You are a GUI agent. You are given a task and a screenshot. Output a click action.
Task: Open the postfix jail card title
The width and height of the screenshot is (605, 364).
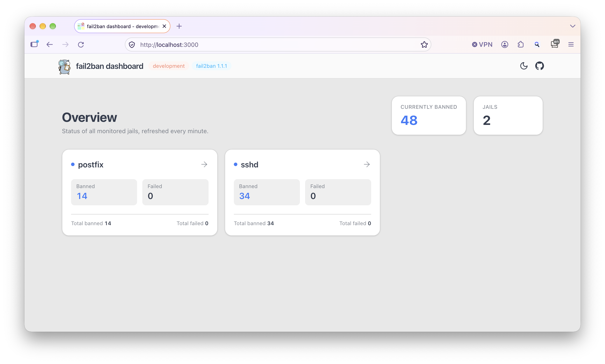click(x=90, y=165)
